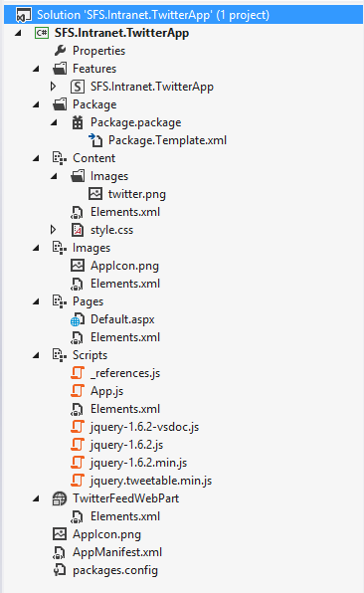The image size is (364, 593).
Task: Collapse the Package folder
Action: 36,104
